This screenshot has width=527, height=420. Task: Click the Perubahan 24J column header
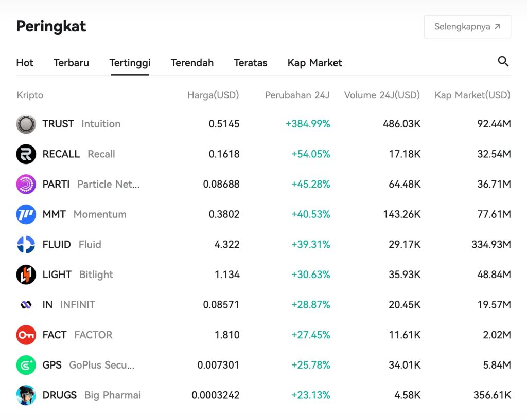pyautogui.click(x=297, y=95)
